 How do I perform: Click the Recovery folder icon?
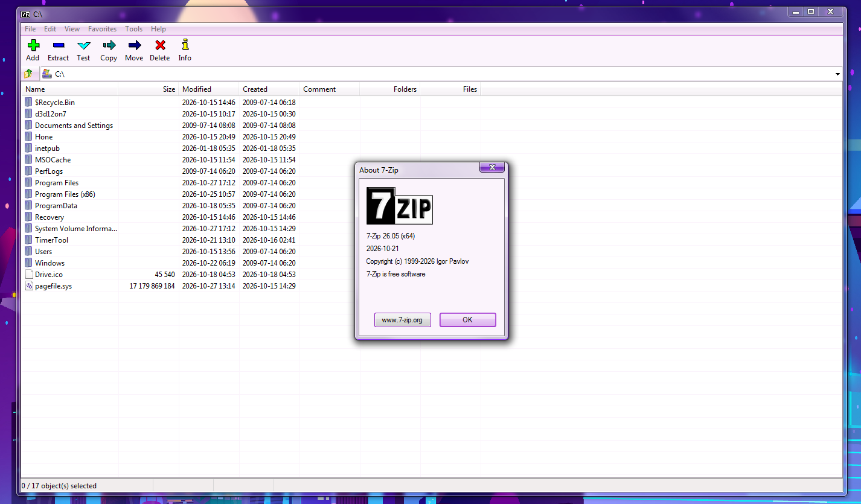[29, 217]
